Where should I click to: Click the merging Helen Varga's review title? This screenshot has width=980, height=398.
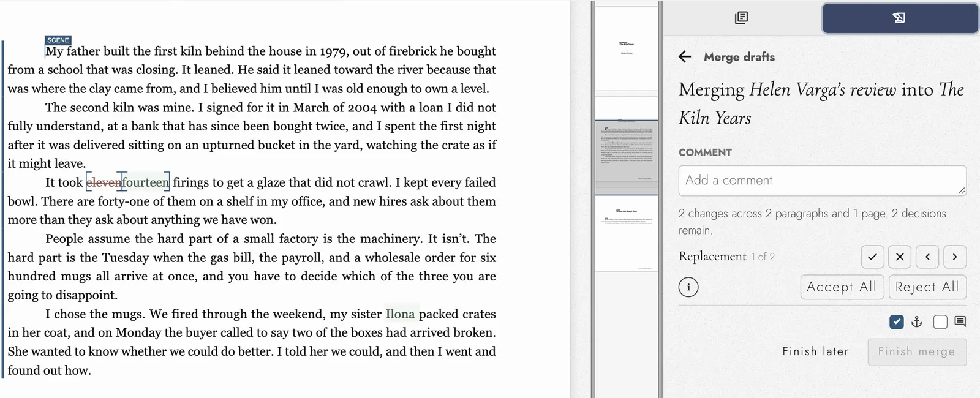(x=821, y=103)
